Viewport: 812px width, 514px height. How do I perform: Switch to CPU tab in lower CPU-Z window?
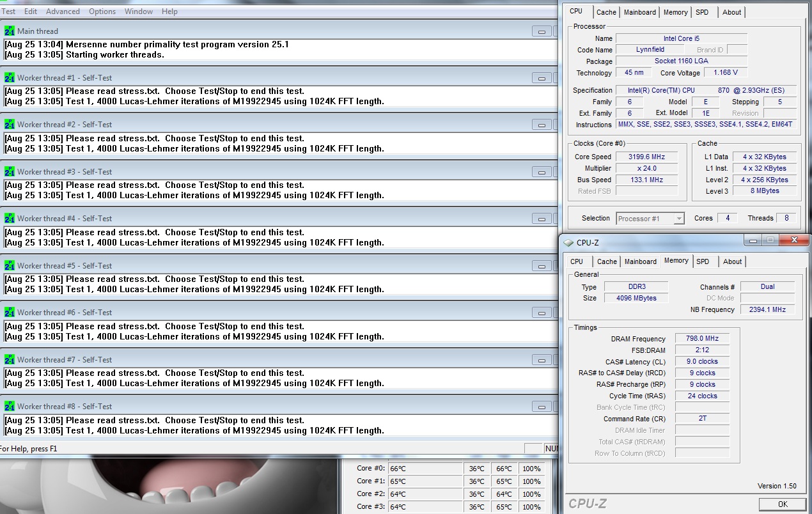point(577,261)
